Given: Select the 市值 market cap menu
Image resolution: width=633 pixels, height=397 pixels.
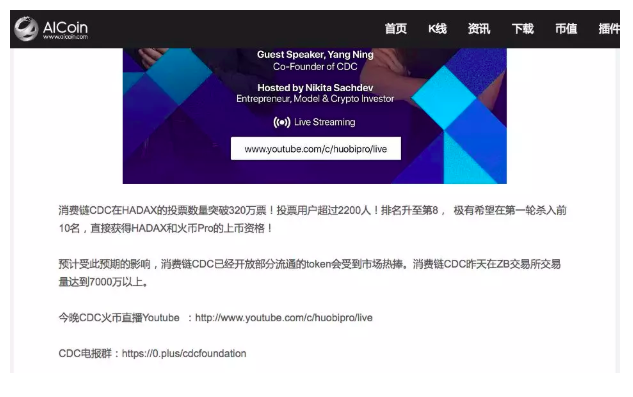Looking at the screenshot, I should 566,29.
